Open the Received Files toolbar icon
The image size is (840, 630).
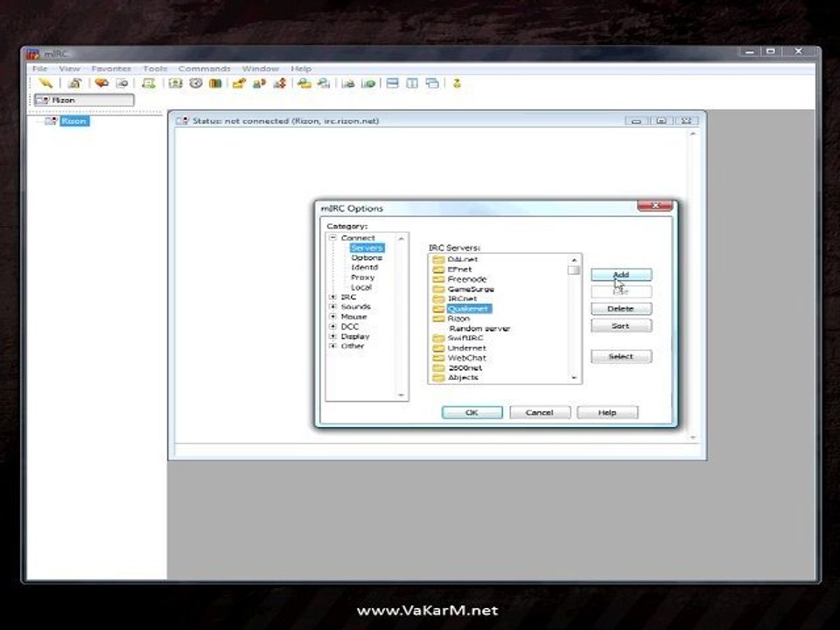[304, 83]
